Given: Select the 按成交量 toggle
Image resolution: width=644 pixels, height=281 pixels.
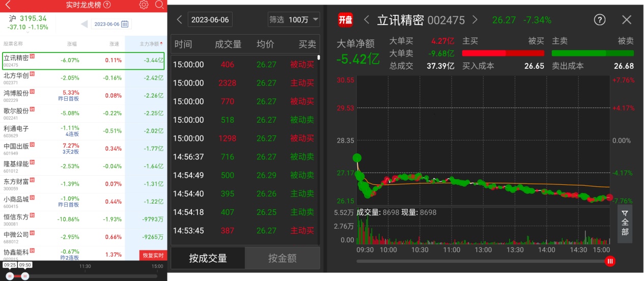Looking at the screenshot, I should [208, 258].
